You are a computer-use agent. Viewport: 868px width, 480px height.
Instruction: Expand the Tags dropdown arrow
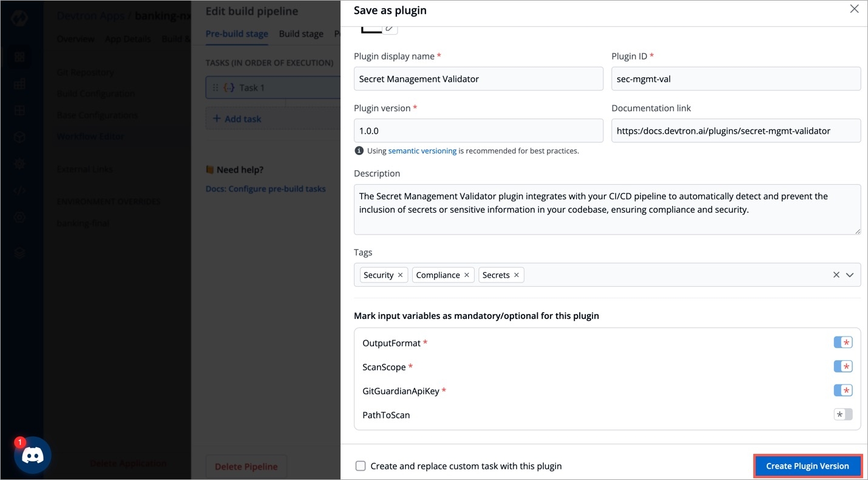[850, 275]
